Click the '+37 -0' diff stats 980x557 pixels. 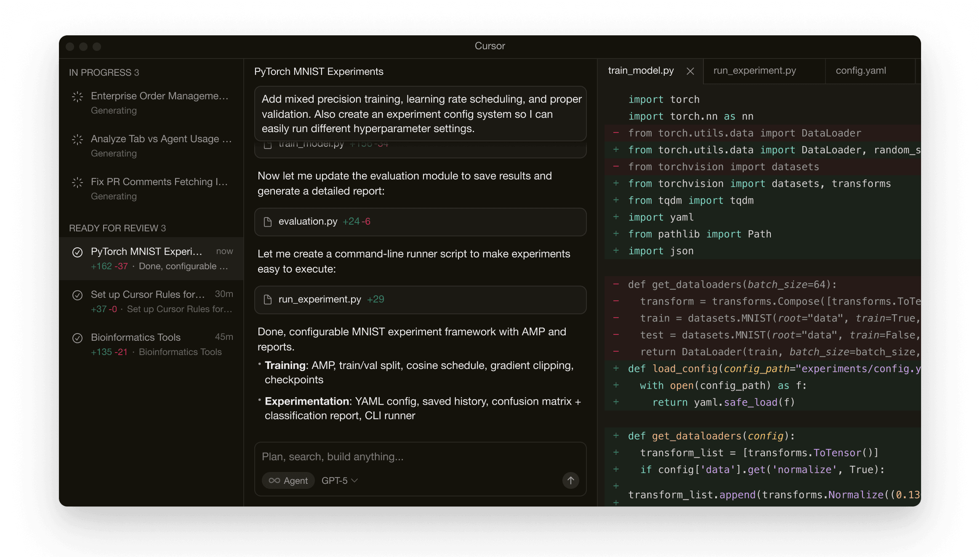point(104,309)
